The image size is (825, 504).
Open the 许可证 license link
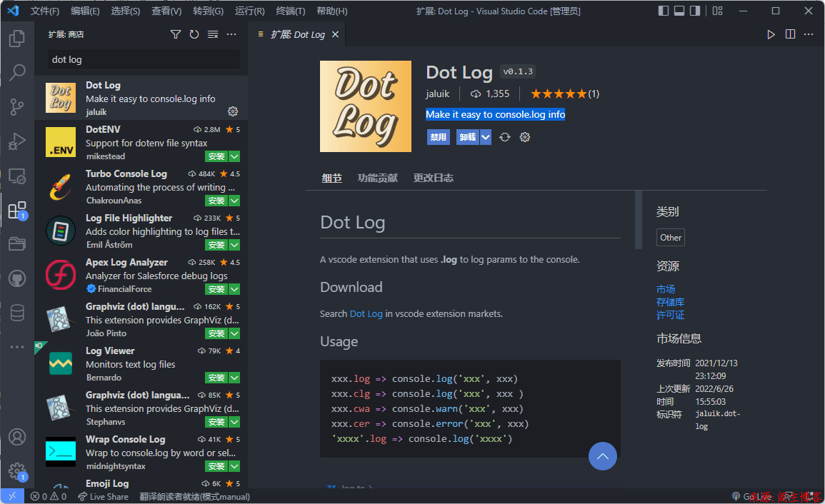670,315
